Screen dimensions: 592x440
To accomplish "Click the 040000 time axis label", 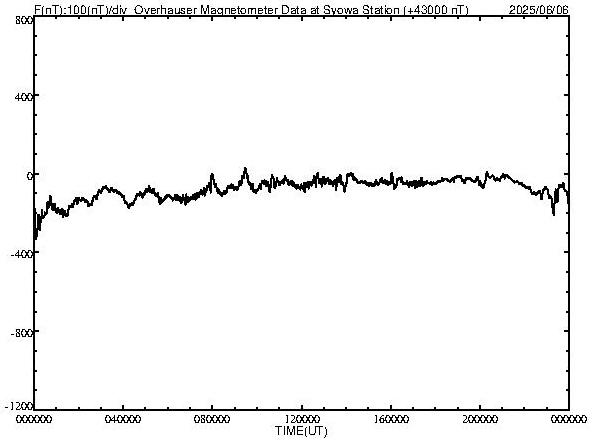I will click(123, 419).
